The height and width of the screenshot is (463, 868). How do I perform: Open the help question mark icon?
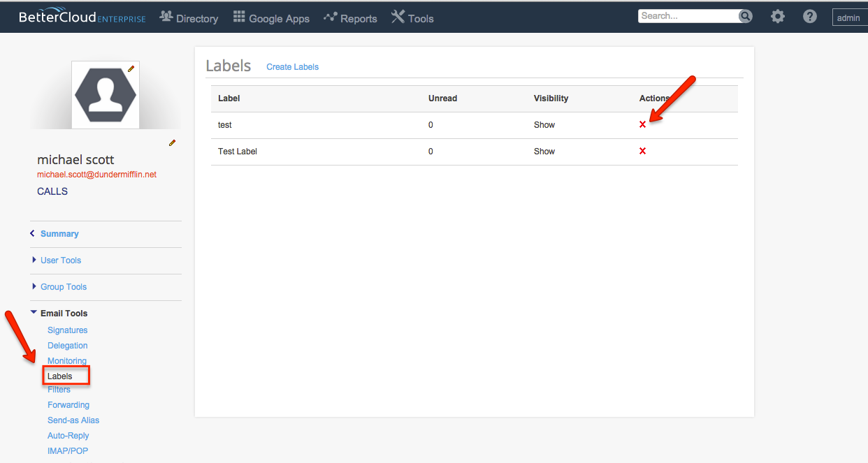coord(810,16)
